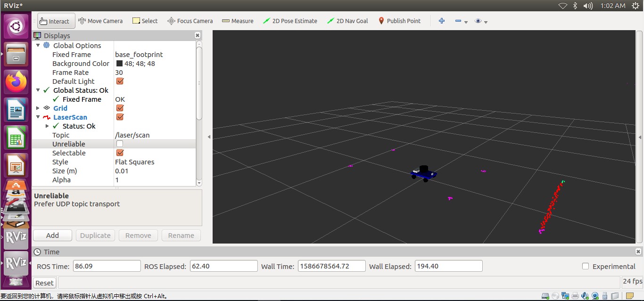Expand the Grid display item
This screenshot has height=301, width=644.
[38, 108]
